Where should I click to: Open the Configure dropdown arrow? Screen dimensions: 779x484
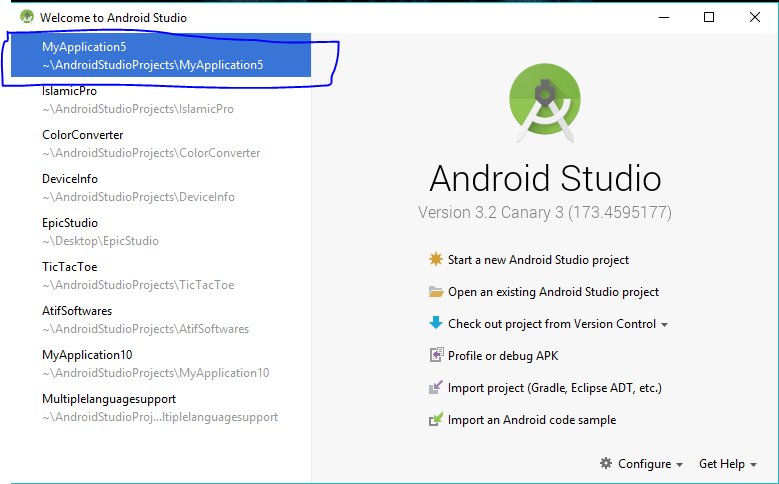click(679, 465)
